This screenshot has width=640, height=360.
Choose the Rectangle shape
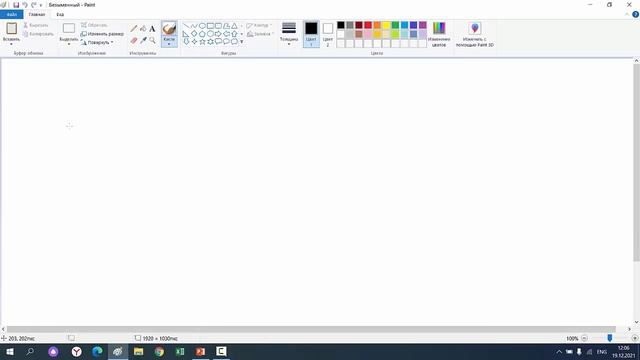[210, 26]
